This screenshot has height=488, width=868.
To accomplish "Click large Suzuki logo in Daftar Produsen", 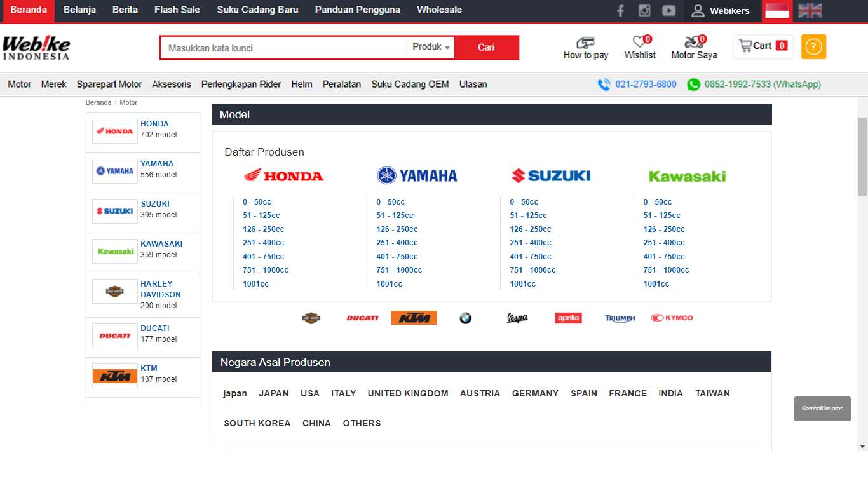I will [x=551, y=175].
